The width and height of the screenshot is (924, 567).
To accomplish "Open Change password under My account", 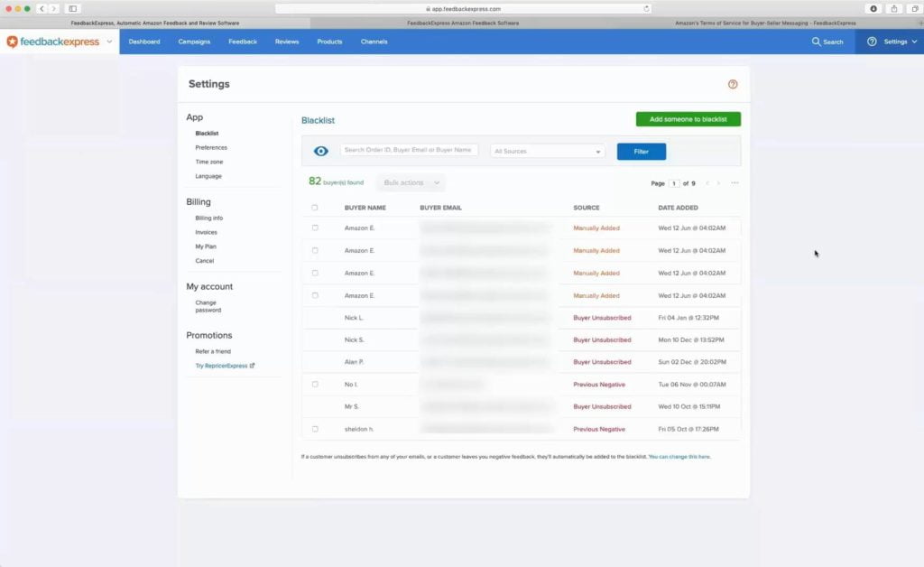I will (208, 306).
